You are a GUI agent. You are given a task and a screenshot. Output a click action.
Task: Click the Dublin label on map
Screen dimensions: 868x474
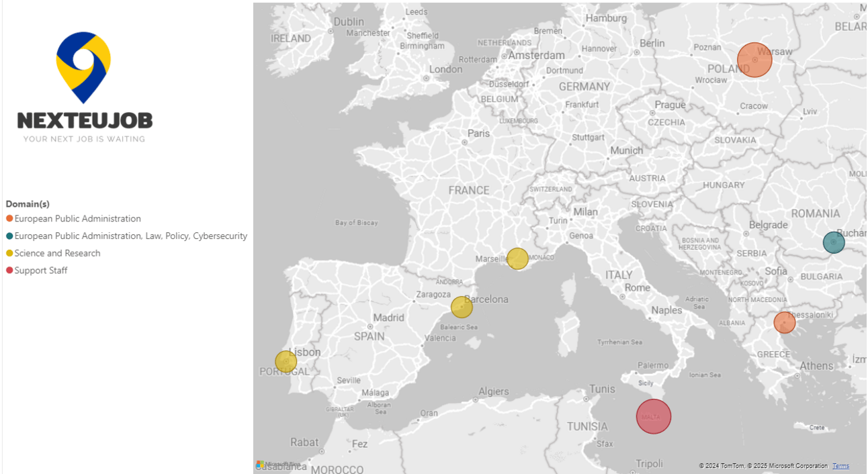click(x=348, y=21)
